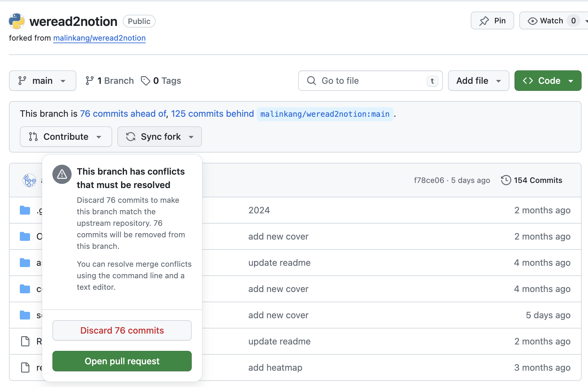
Task: Click the branch icon beside 1 Branch
Action: (x=89, y=81)
